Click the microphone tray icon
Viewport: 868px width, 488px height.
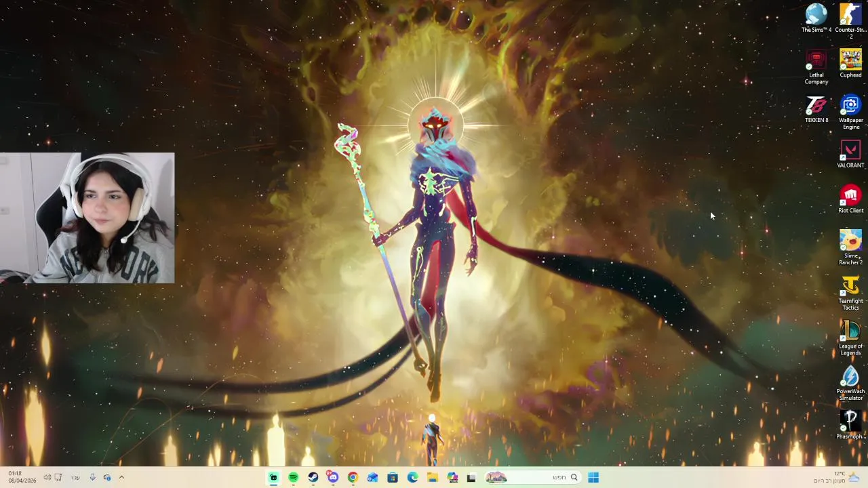pos(92,478)
